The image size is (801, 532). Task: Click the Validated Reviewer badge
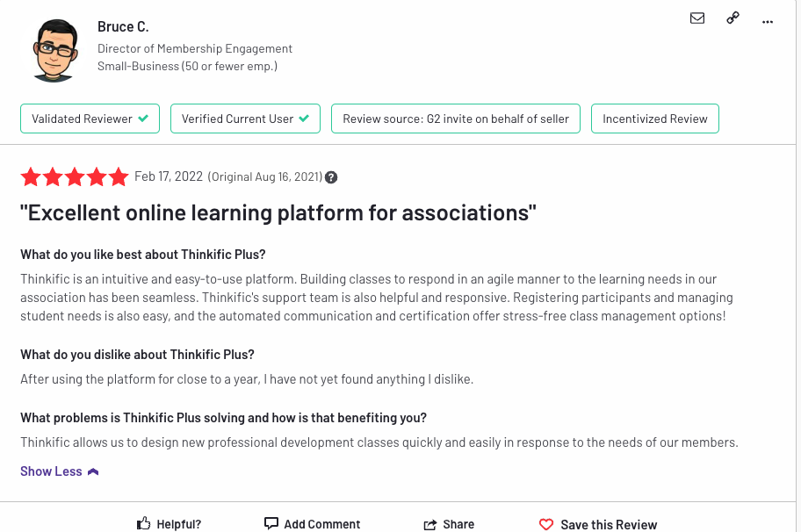[x=90, y=119]
